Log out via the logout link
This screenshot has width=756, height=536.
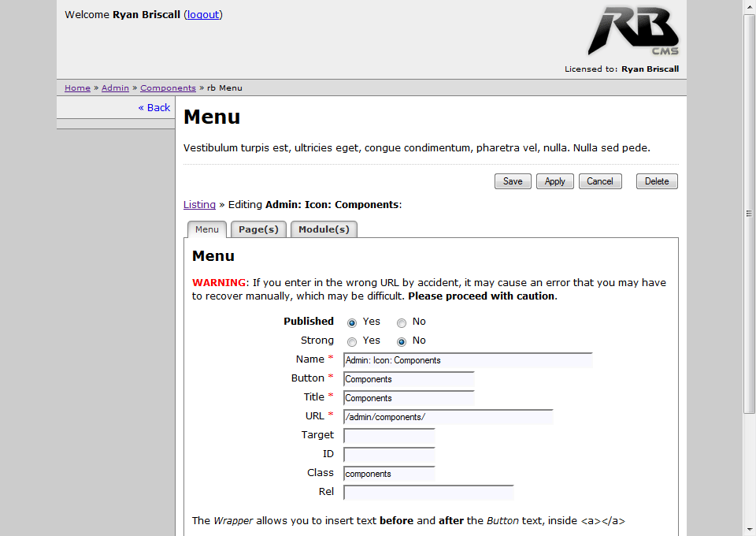(203, 14)
